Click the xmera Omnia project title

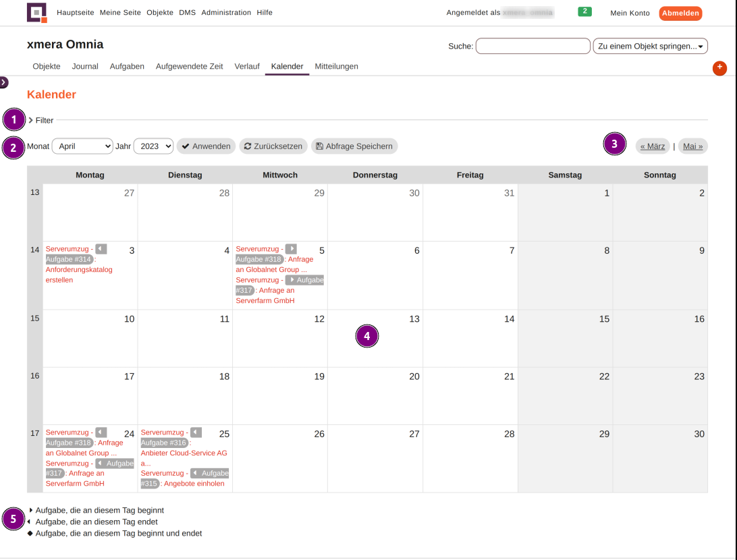(65, 44)
